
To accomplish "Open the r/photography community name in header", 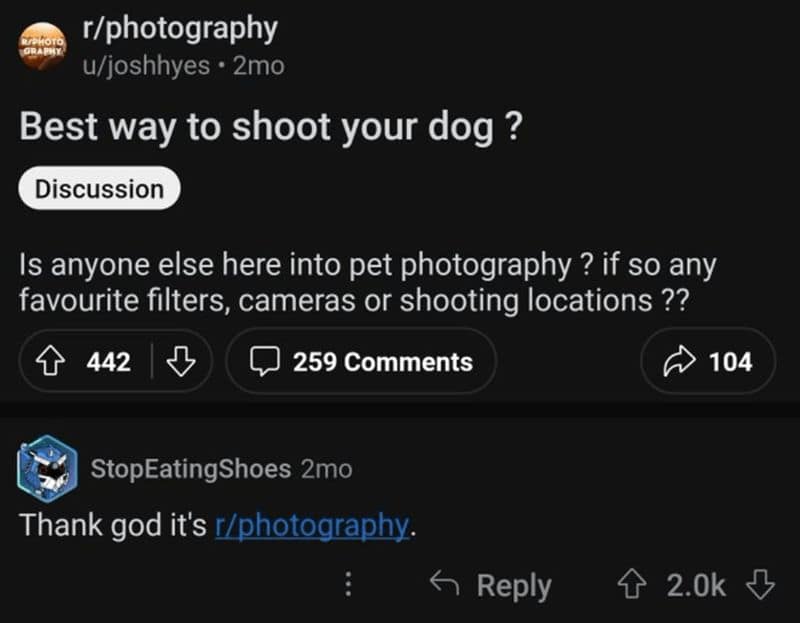I will point(179,29).
